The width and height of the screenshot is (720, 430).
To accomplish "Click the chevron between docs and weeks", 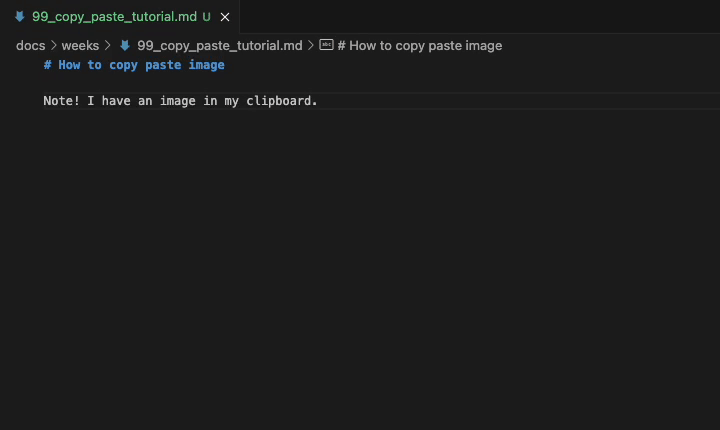I will [53, 46].
